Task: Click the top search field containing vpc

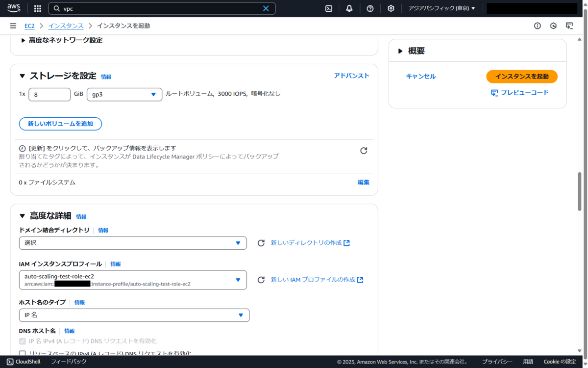Action: point(162,8)
